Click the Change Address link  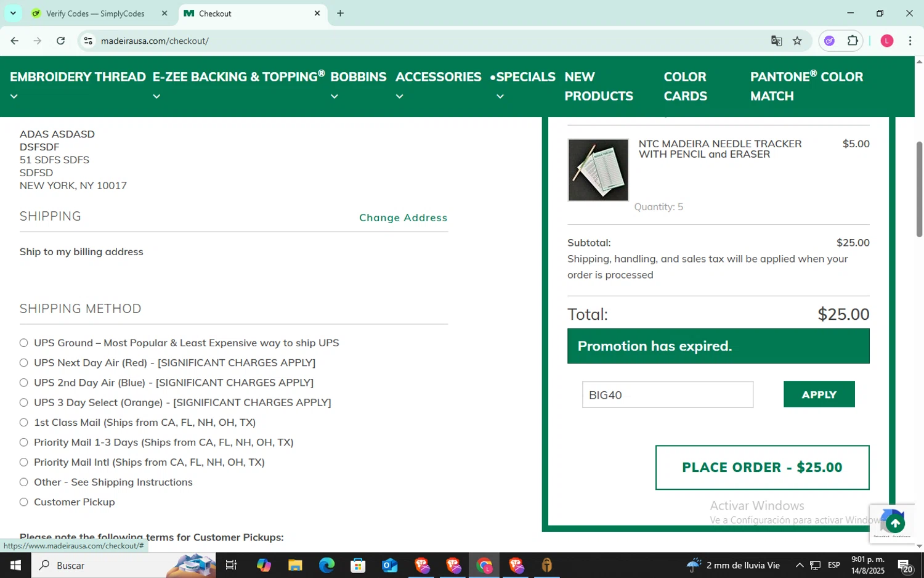[x=403, y=218]
